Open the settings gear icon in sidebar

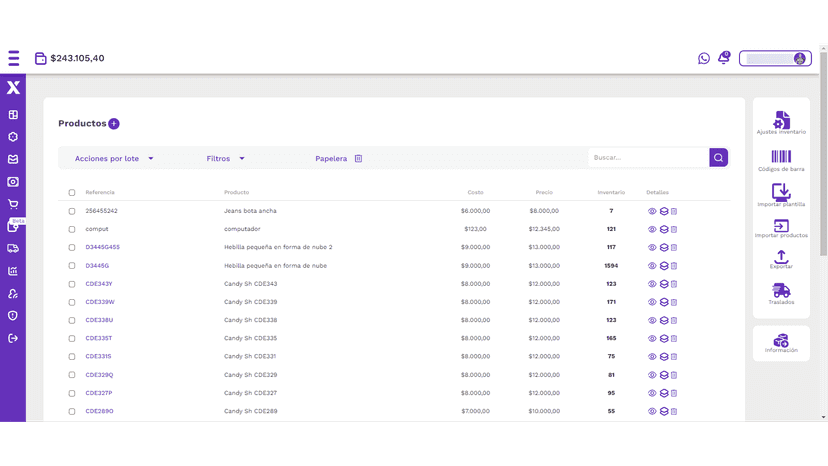coord(13,137)
